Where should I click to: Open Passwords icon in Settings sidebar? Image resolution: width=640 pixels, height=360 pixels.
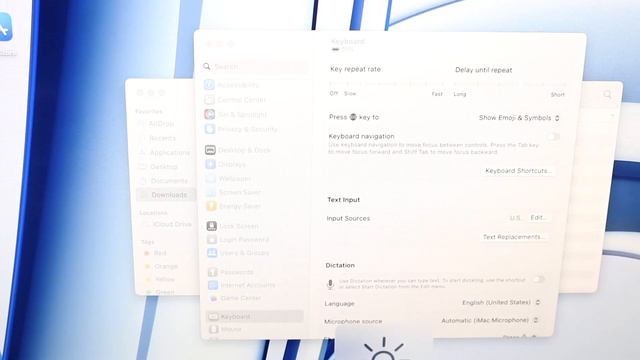[x=213, y=272]
